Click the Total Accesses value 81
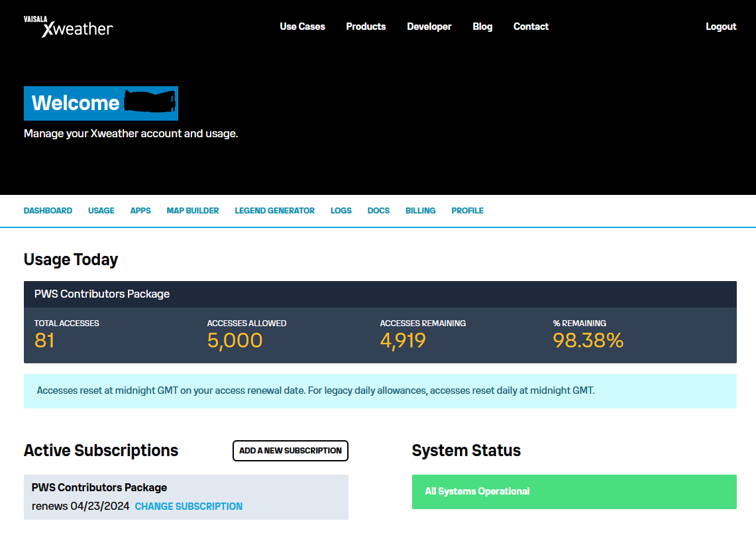Image resolution: width=756 pixels, height=533 pixels. [x=44, y=341]
